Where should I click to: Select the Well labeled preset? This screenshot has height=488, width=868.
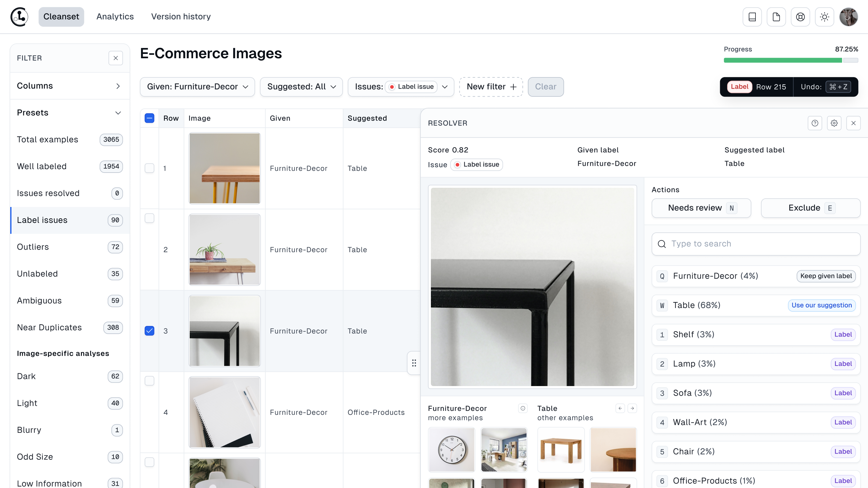coord(70,166)
